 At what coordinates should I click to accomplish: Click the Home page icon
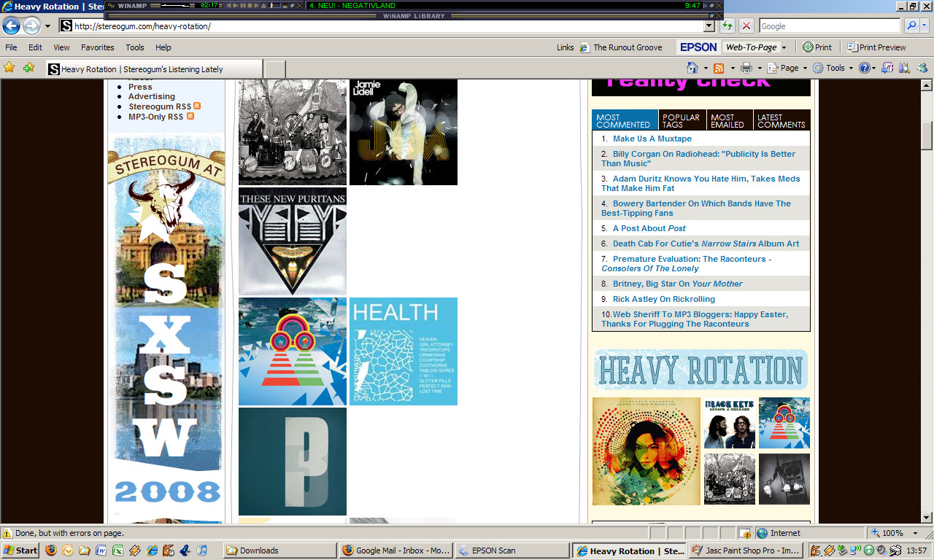[692, 68]
